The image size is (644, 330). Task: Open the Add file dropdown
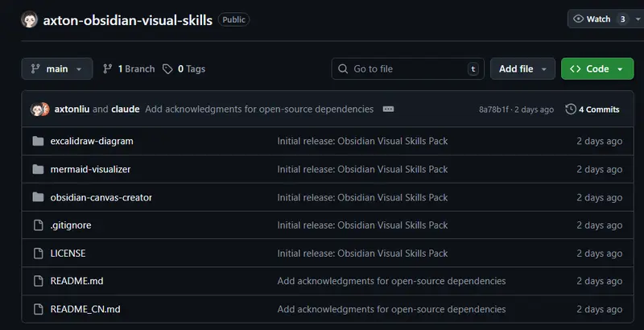tap(522, 69)
